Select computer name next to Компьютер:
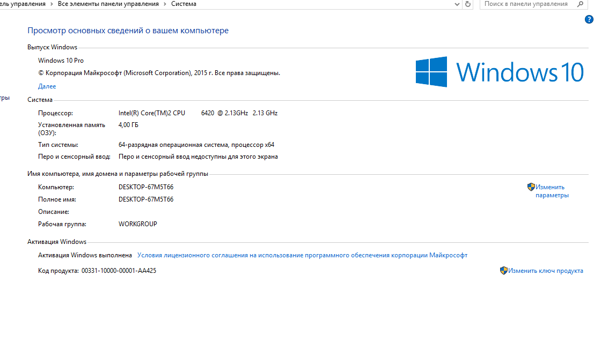 pos(146,187)
